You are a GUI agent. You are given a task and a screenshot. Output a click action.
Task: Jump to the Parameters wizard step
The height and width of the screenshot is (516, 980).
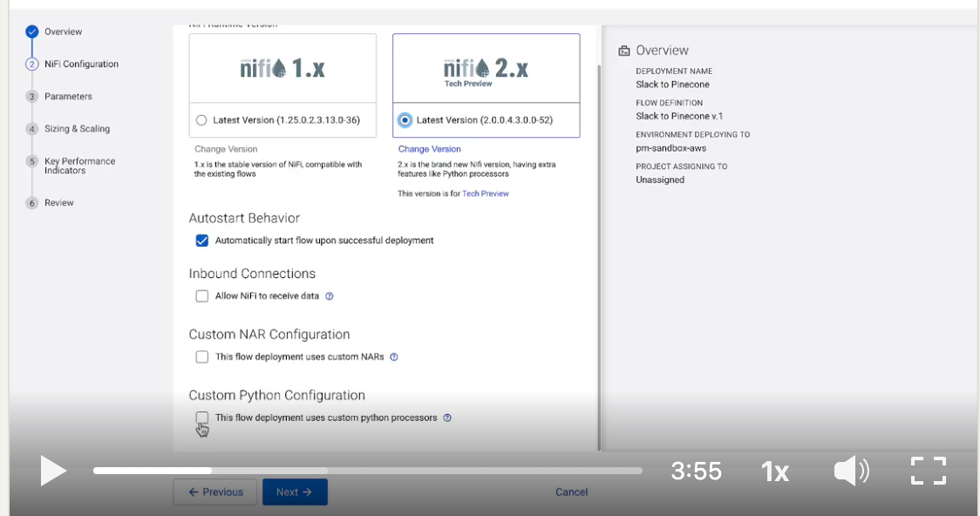68,96
